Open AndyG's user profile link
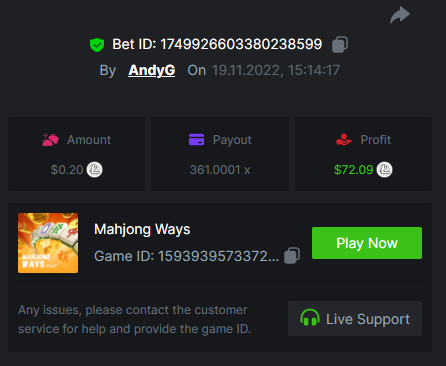446x366 pixels. (152, 70)
